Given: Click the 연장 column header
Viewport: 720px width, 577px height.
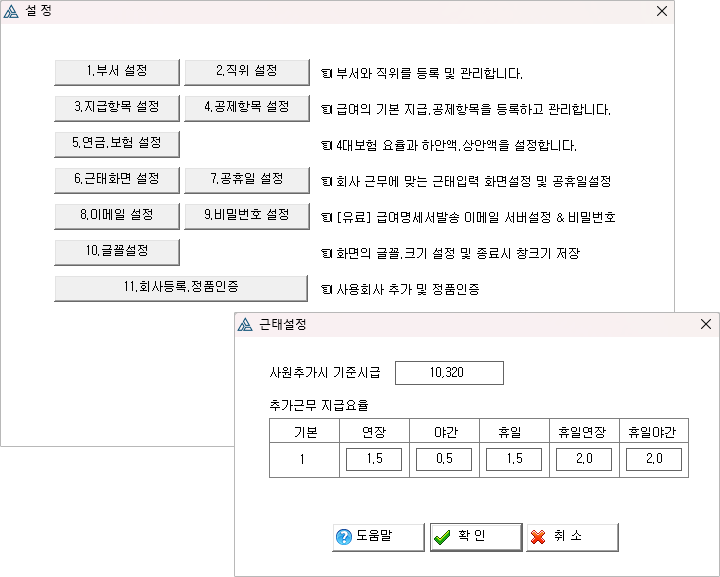Looking at the screenshot, I should click(x=374, y=431).
